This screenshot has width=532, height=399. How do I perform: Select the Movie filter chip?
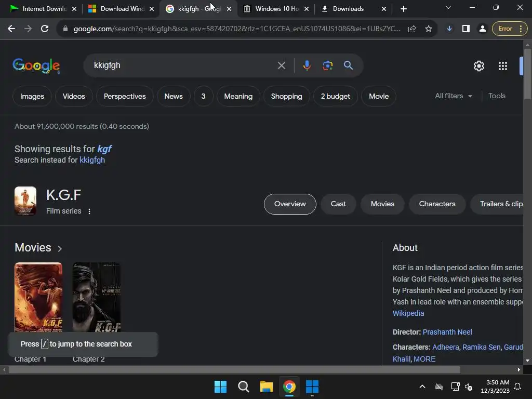click(x=379, y=96)
